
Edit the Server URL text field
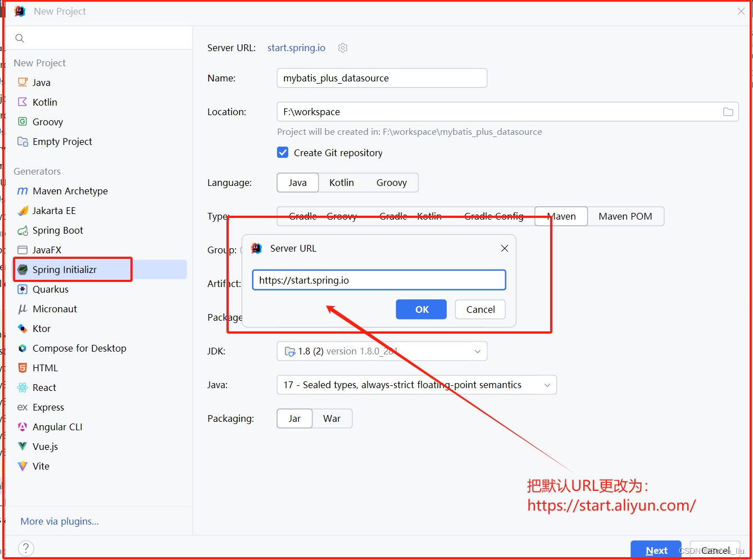tap(379, 280)
